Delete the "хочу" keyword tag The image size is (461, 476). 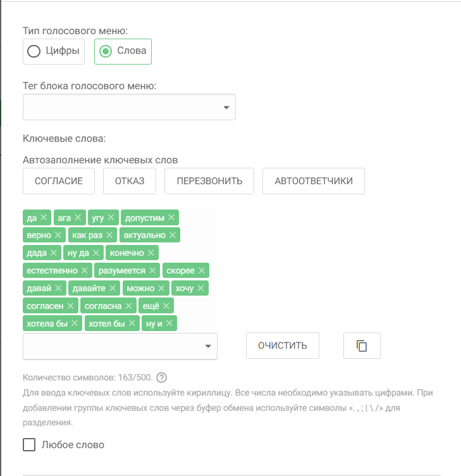pos(201,289)
